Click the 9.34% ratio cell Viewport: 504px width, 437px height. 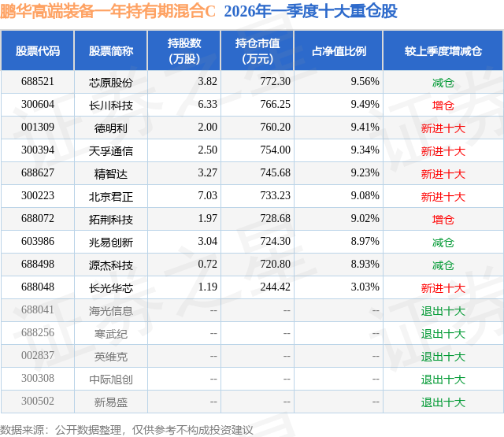click(365, 150)
